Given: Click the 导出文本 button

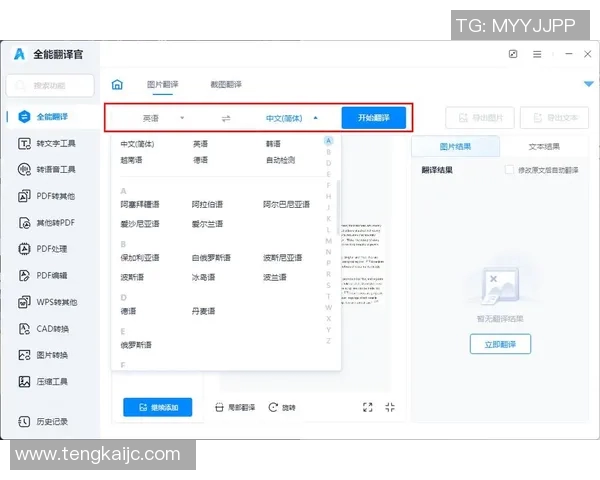Looking at the screenshot, I should point(554,118).
